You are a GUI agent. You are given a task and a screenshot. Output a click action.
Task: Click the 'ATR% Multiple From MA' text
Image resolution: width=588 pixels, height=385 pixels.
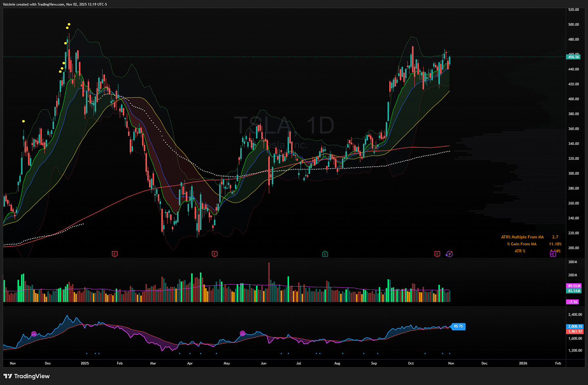click(522, 237)
